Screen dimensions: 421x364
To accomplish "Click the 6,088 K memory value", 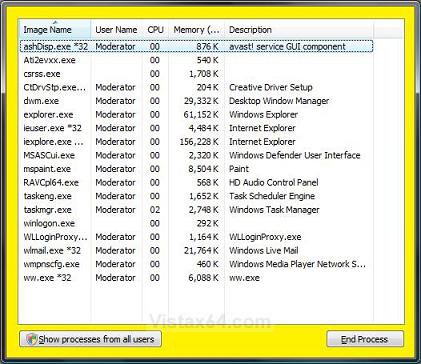I will click(203, 278).
